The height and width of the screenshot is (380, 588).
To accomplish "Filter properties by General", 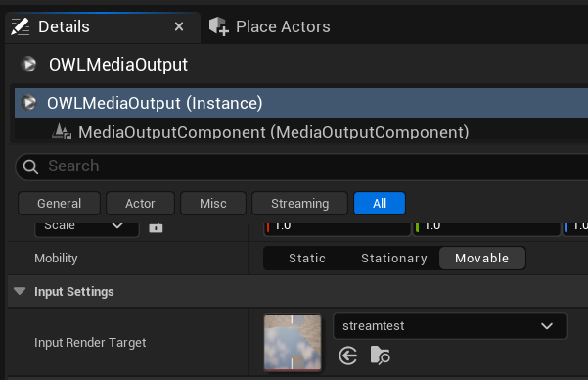I will (60, 203).
